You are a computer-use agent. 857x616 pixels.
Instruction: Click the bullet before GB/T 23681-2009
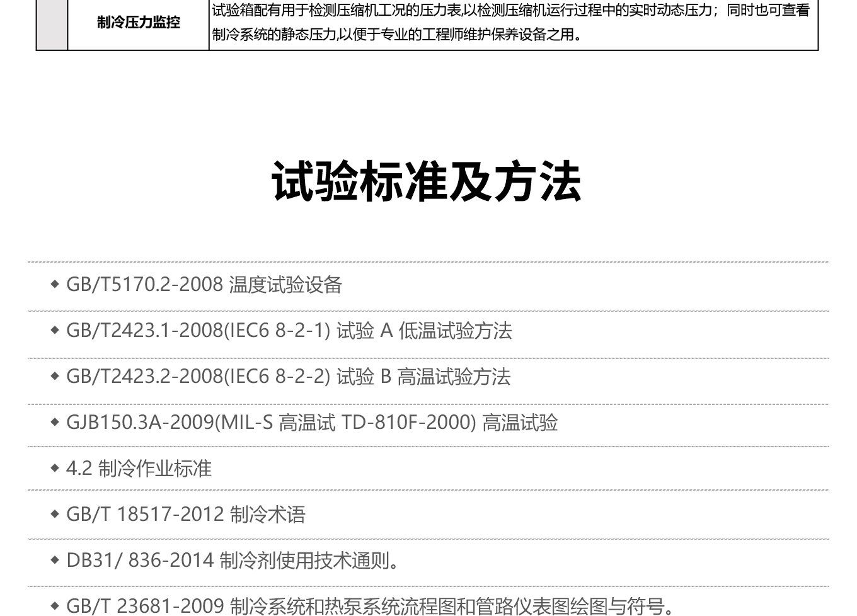click(55, 606)
